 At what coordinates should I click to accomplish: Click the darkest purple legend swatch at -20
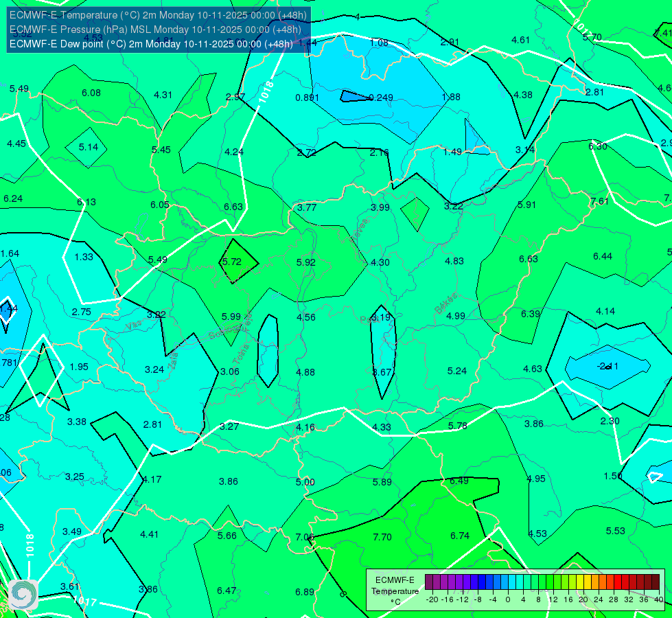tap(429, 582)
